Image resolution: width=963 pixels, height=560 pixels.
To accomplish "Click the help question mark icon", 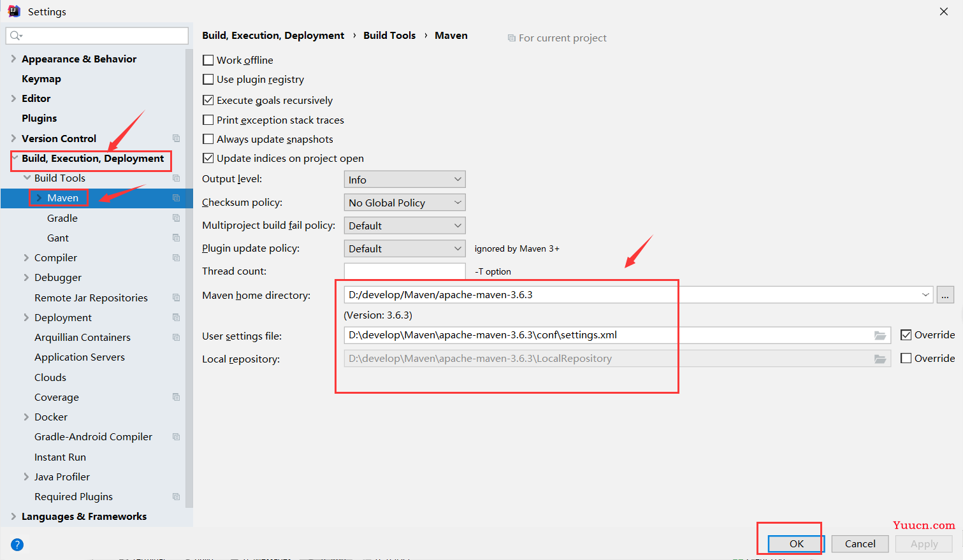I will tap(17, 545).
